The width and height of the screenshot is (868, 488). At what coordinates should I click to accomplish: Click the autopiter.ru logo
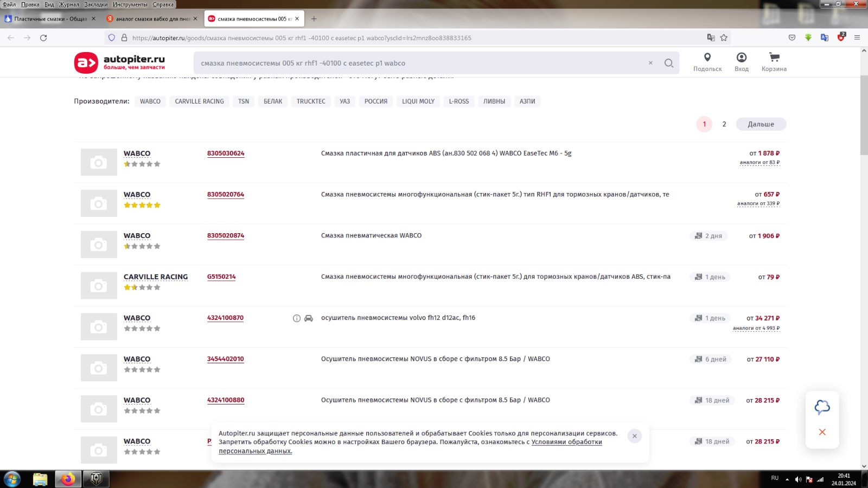(x=119, y=63)
